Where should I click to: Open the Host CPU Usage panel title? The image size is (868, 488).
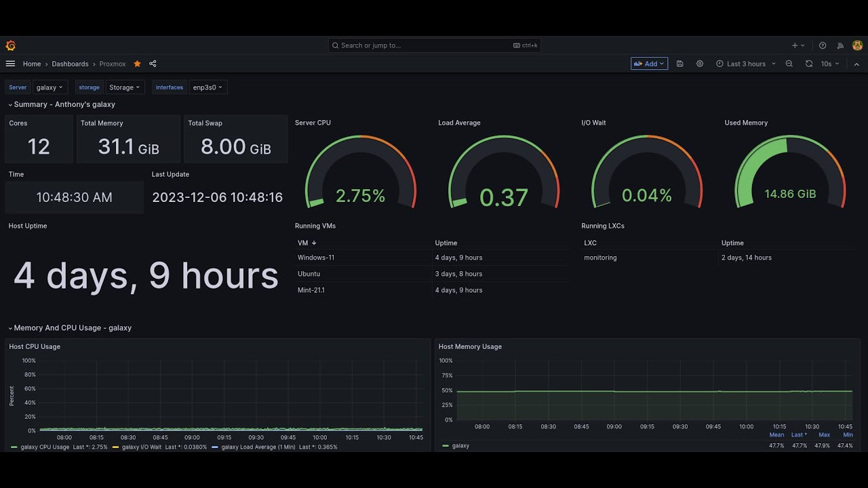click(35, 346)
